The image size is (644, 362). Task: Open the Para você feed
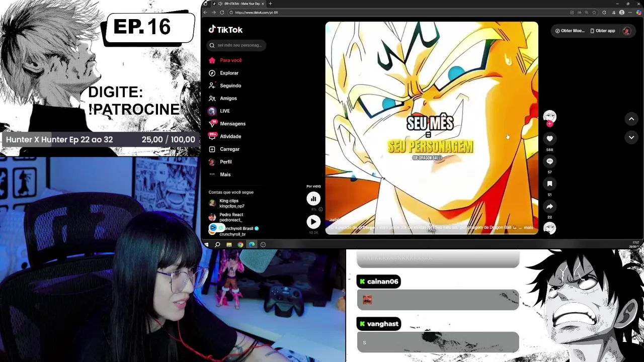click(x=231, y=60)
